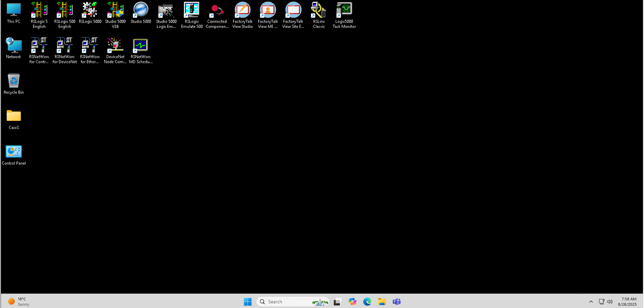Open the Windows Start menu

click(x=248, y=302)
